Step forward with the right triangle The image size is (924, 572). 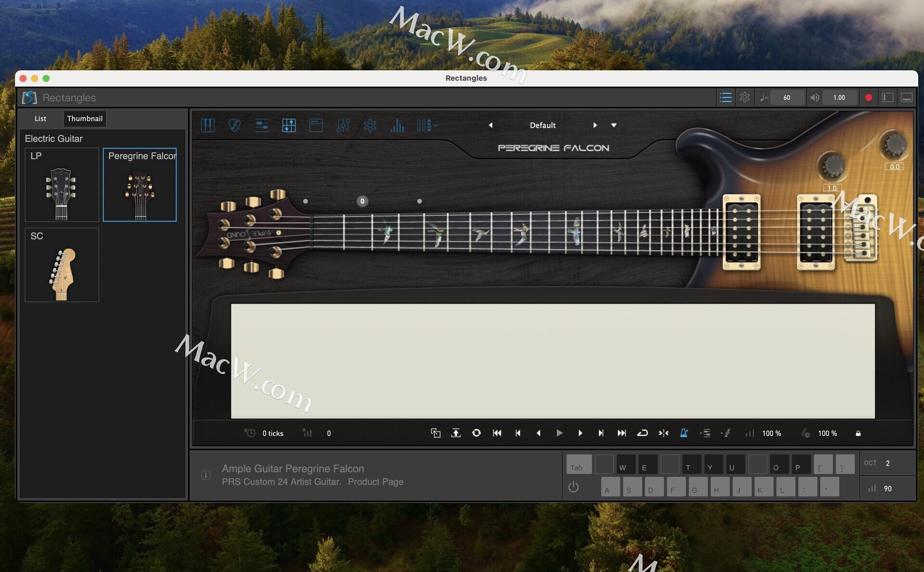click(x=580, y=433)
